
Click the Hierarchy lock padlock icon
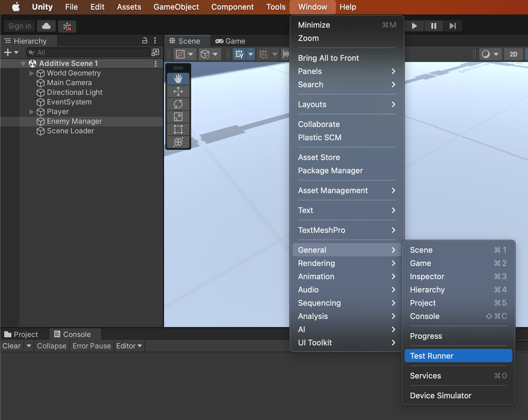point(145,40)
